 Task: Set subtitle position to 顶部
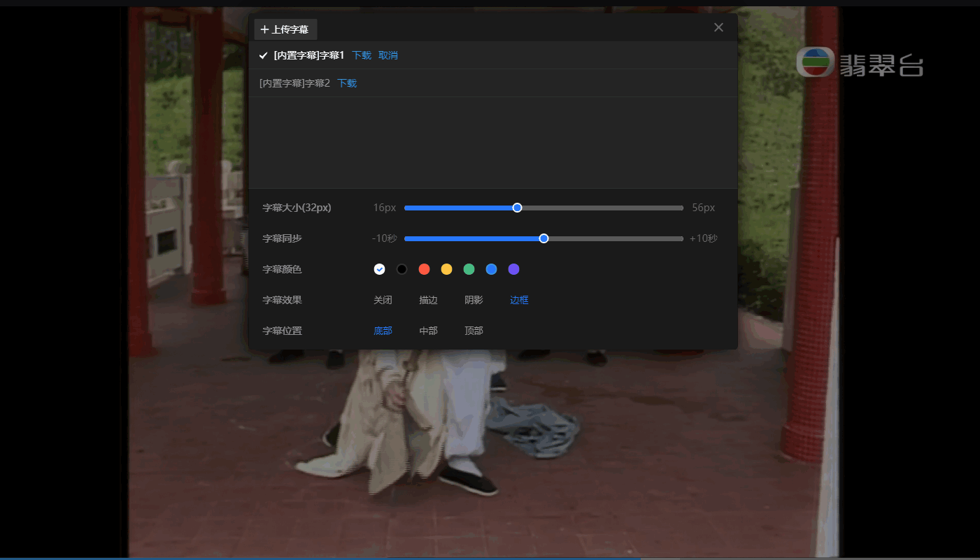474,330
